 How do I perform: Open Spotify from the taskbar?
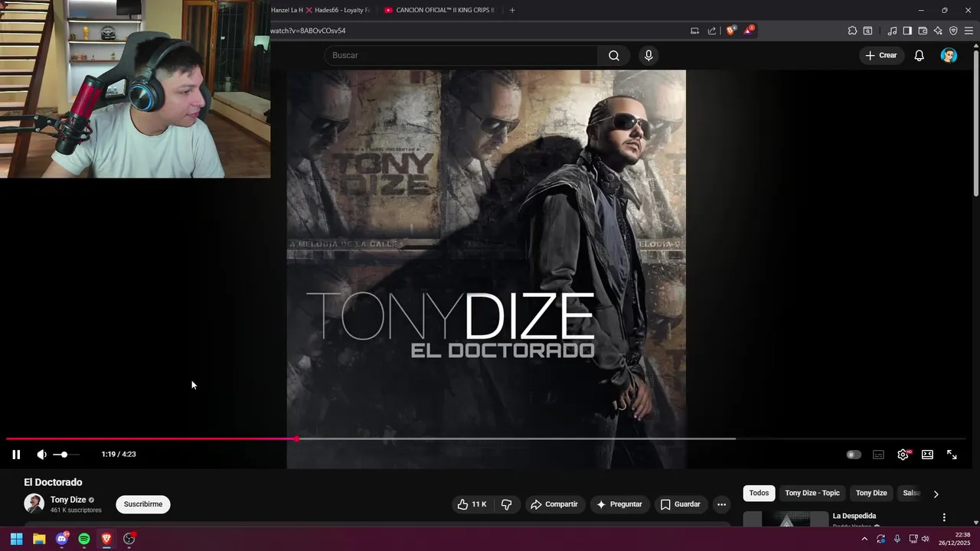(x=84, y=539)
